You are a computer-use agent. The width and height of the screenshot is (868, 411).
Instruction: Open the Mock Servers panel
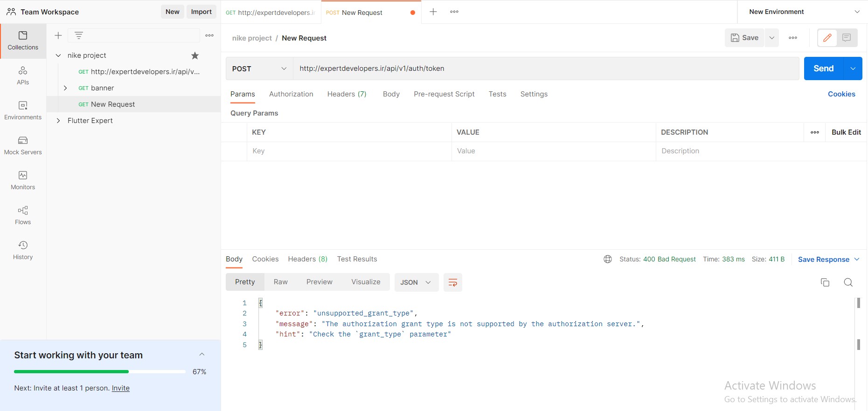23,146
